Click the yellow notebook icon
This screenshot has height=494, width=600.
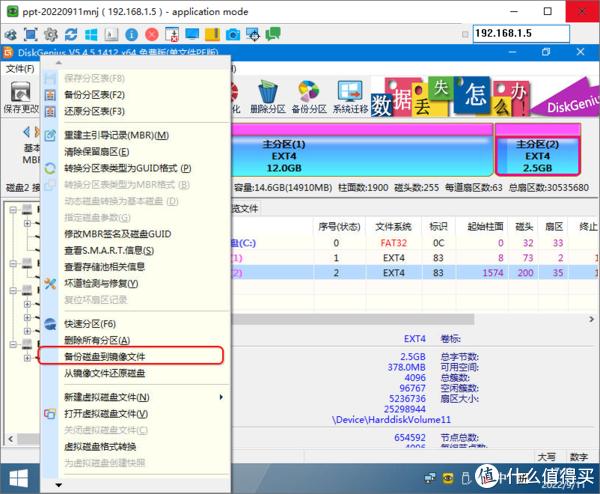point(212,34)
